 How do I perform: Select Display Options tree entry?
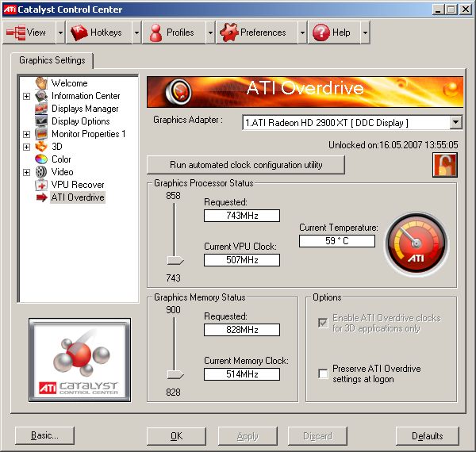pyautogui.click(x=81, y=121)
